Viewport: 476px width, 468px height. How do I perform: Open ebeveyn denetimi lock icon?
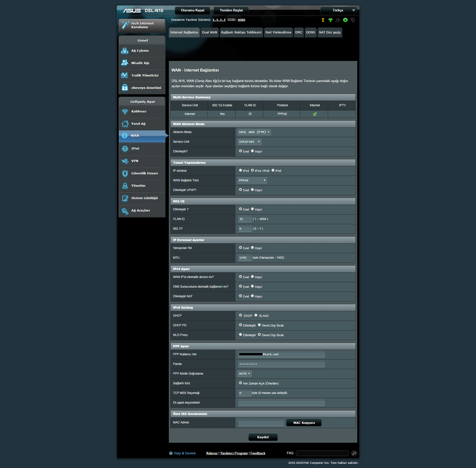pos(125,88)
